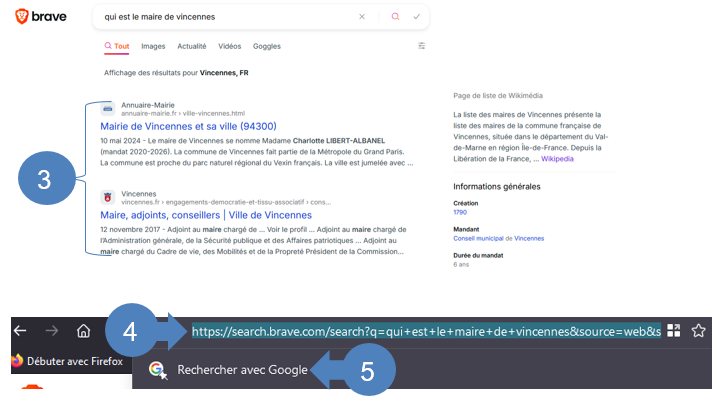Click the Firefox home button
721x400 pixels.
click(83, 331)
